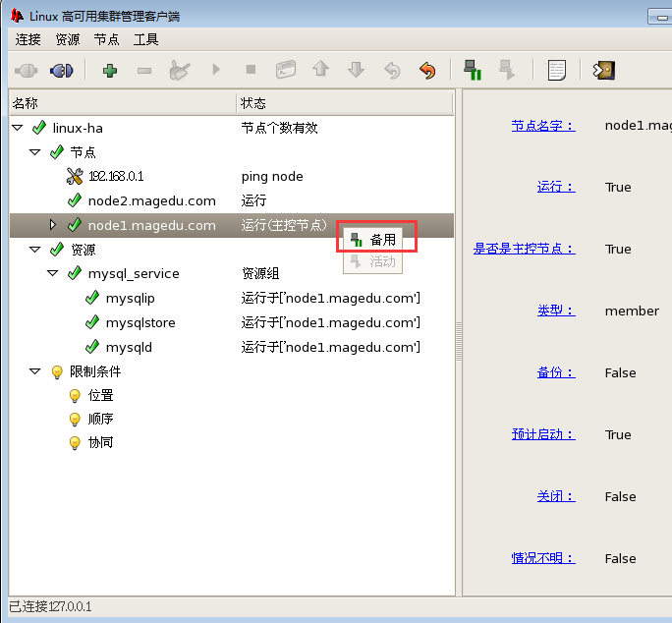The height and width of the screenshot is (623, 672).
Task: Click the document/log page toolbar icon
Action: coord(557,71)
